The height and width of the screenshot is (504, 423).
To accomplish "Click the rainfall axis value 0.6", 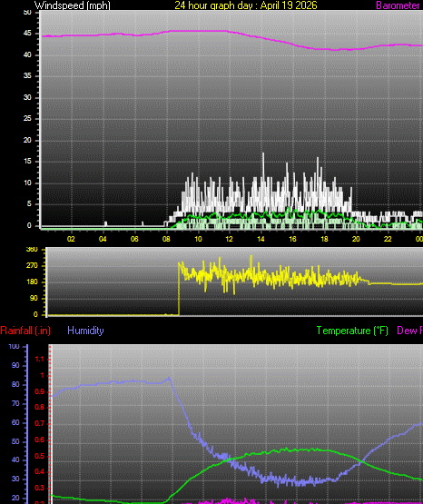I will click(x=40, y=440).
